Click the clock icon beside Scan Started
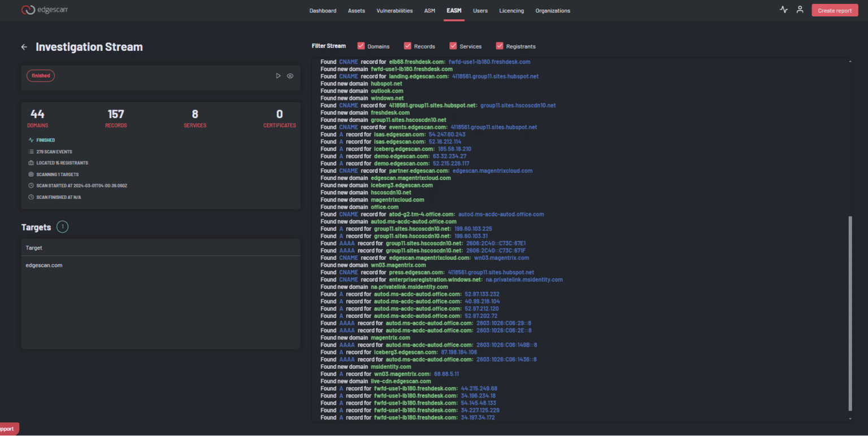The width and height of the screenshot is (868, 436). coord(31,186)
